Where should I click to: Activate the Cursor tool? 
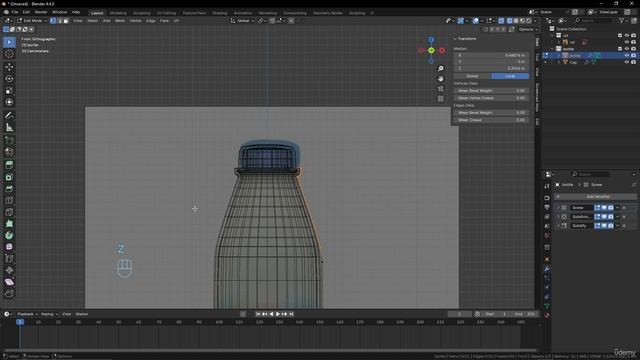coord(9,54)
